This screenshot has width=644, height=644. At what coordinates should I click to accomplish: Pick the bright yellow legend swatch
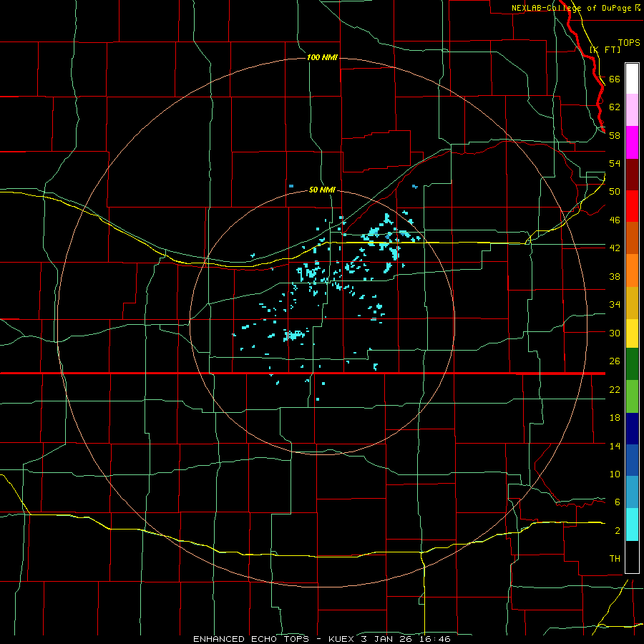(632, 333)
